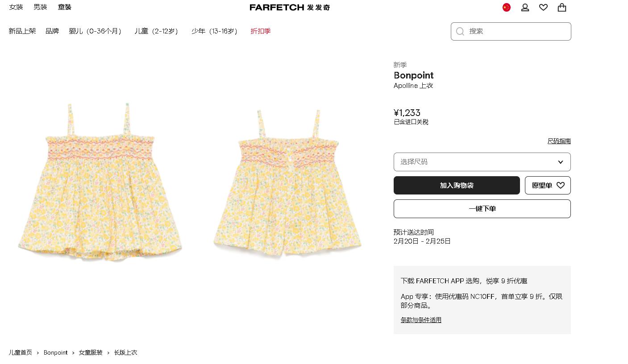Viewport: 628px width, 364px height.
Task: Select the 女装 tab
Action: (x=16, y=7)
